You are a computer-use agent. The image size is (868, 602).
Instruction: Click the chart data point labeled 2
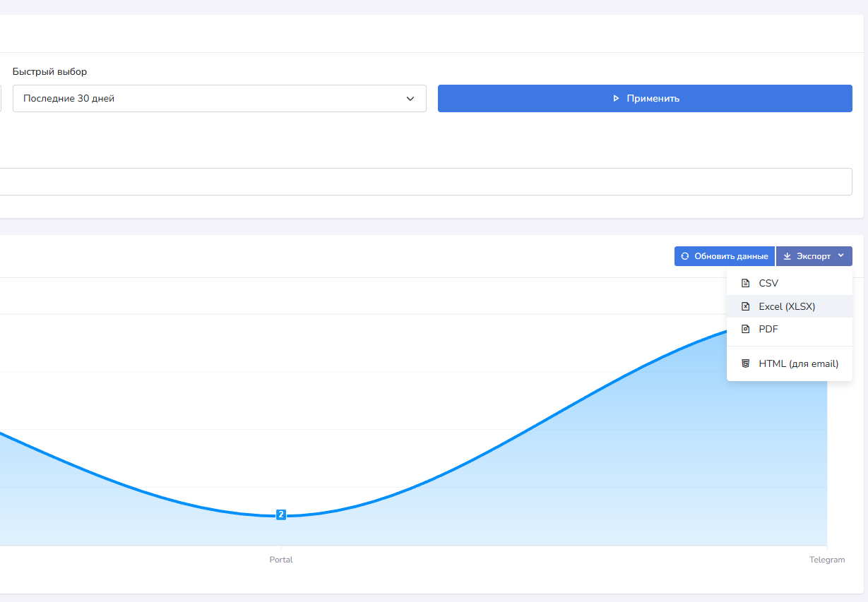(x=281, y=515)
